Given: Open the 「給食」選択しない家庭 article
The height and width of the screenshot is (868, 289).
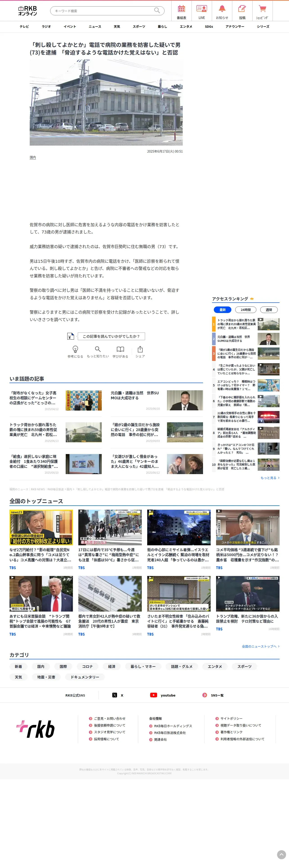Looking at the screenshot, I should [x=56, y=464].
